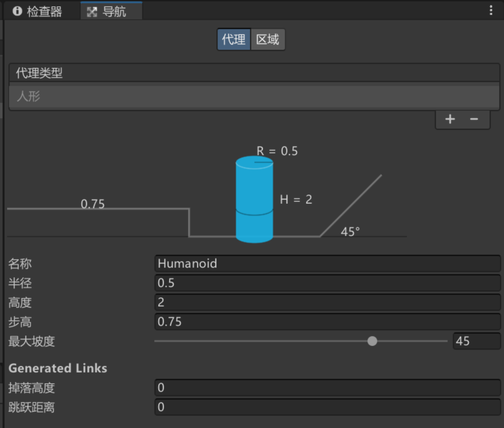Click the 掉落高度 property label
This screenshot has height=428, width=504.
[31, 388]
